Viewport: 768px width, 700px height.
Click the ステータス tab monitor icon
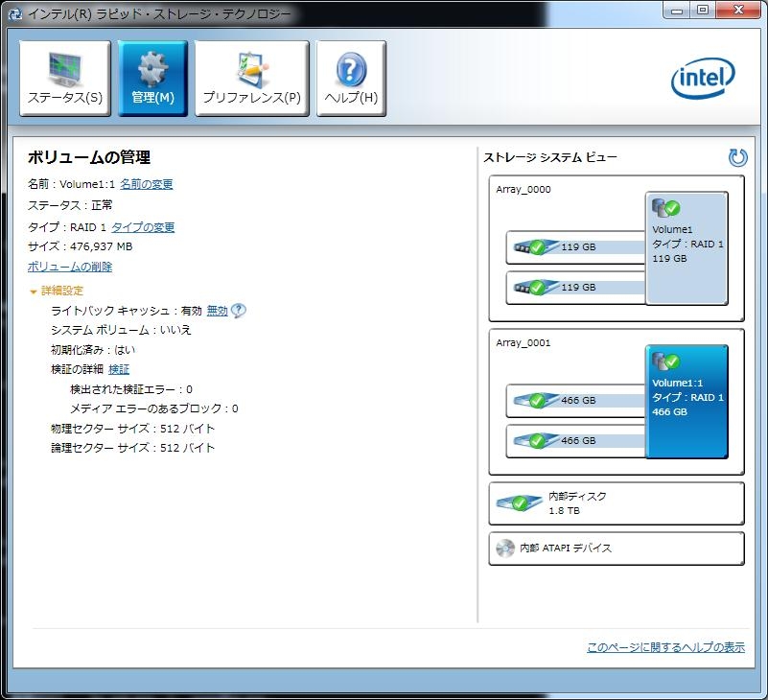coord(65,69)
